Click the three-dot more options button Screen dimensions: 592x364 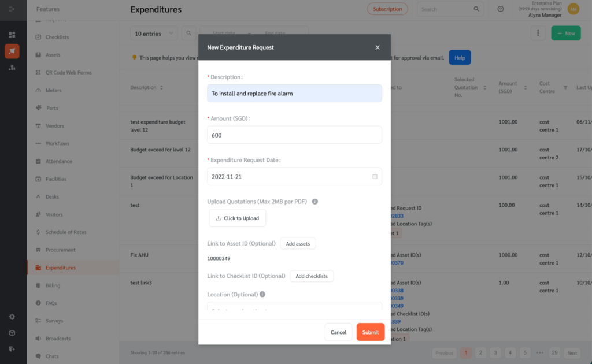(538, 33)
